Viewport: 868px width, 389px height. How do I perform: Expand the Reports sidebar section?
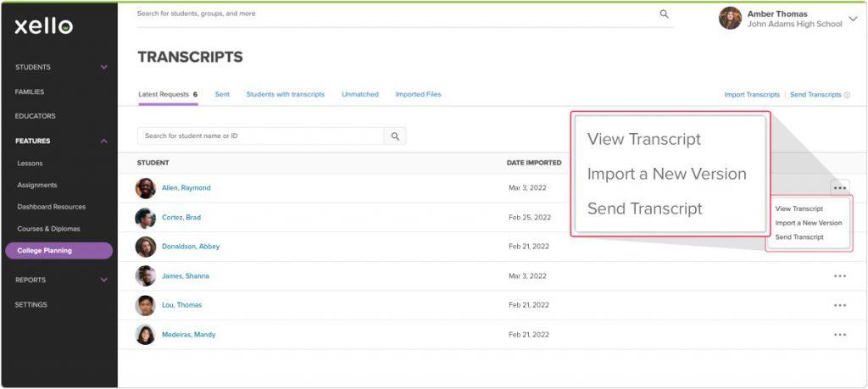[104, 280]
